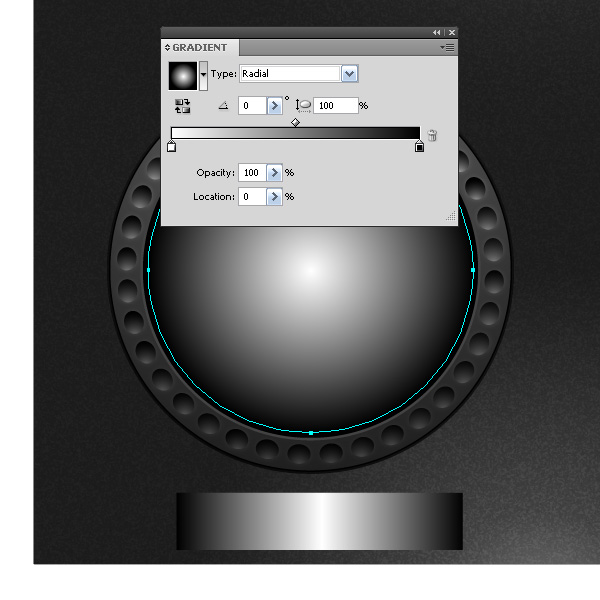The height and width of the screenshot is (600, 600).
Task: Cycle panel view with Gradient tab arrows
Action: pos(167,47)
